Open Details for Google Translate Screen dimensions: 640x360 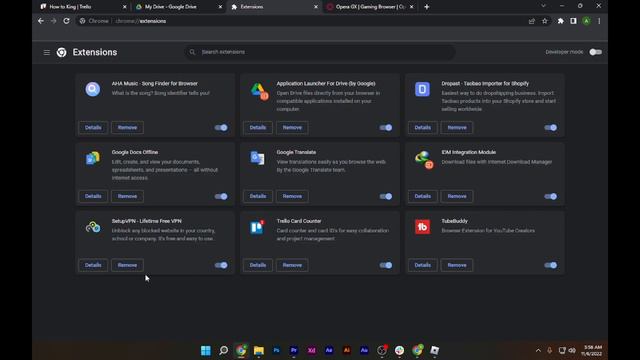click(x=258, y=196)
